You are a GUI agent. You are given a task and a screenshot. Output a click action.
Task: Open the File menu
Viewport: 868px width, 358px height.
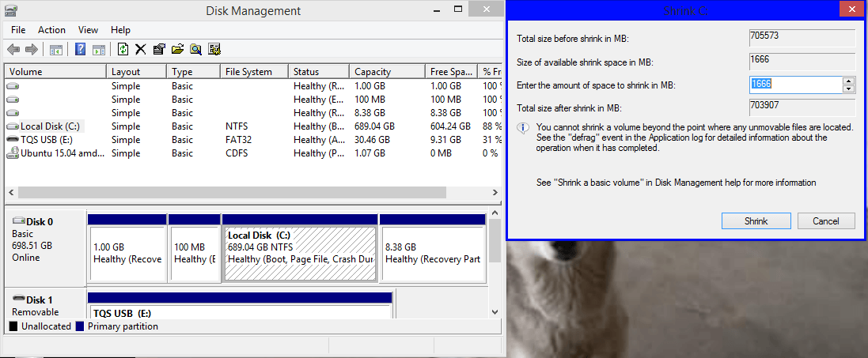[18, 29]
